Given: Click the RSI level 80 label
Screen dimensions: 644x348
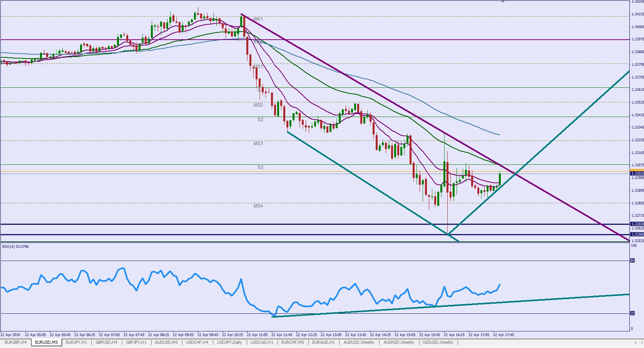Looking at the screenshot, I should 632,261.
